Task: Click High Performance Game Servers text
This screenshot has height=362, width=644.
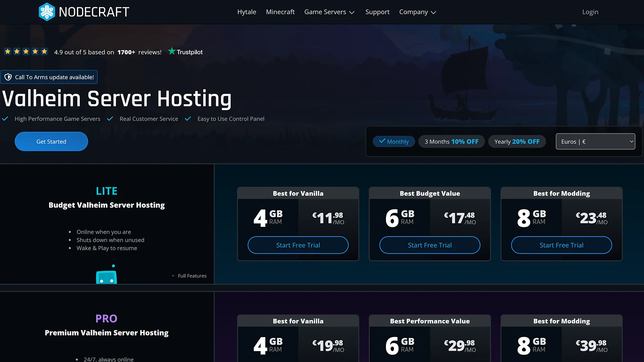Action: tap(58, 119)
